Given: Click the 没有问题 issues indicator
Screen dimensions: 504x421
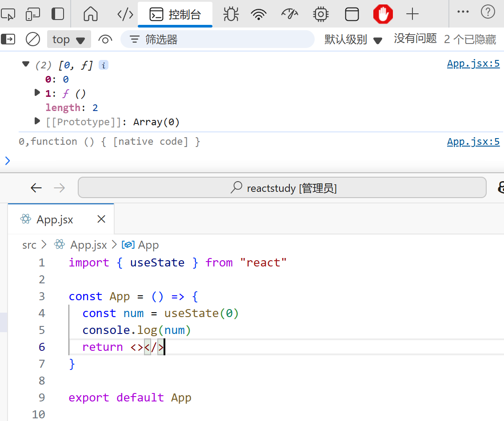Looking at the screenshot, I should click(x=415, y=39).
